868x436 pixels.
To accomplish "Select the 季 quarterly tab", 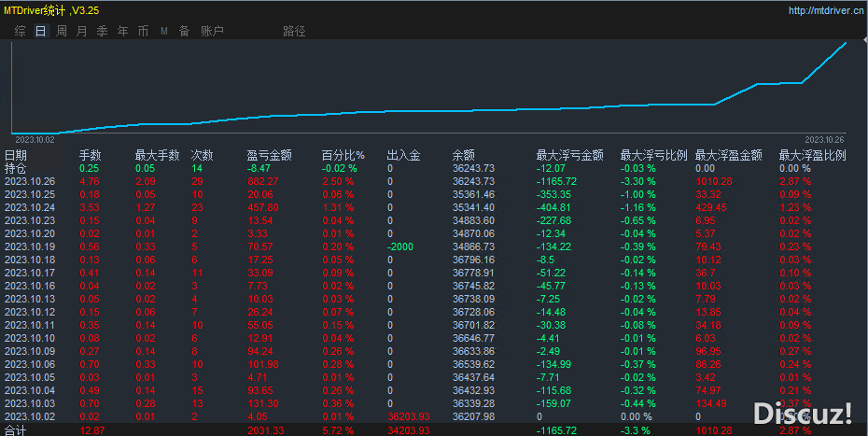I will 102,31.
